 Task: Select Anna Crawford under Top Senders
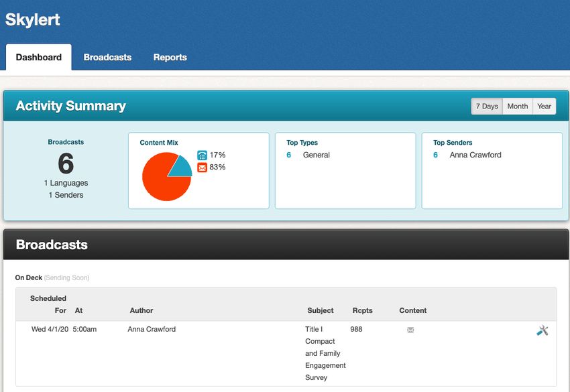coord(475,155)
